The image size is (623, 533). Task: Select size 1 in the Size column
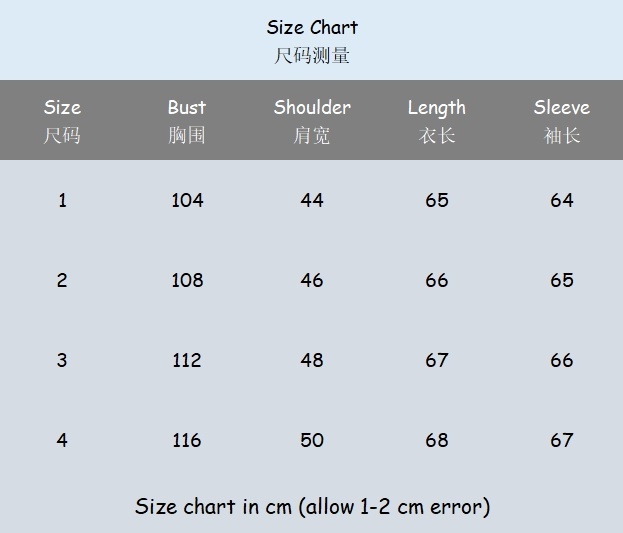[62, 200]
